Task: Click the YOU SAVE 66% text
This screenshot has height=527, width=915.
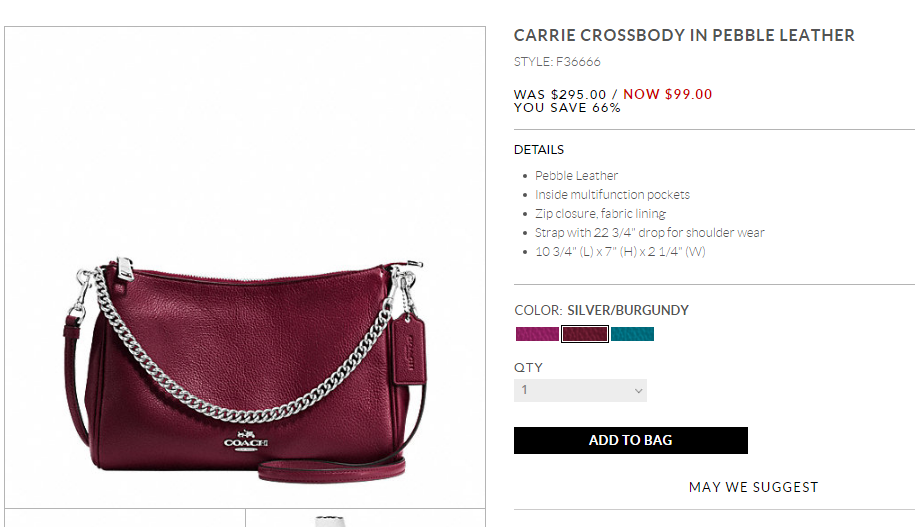Action: [x=567, y=108]
